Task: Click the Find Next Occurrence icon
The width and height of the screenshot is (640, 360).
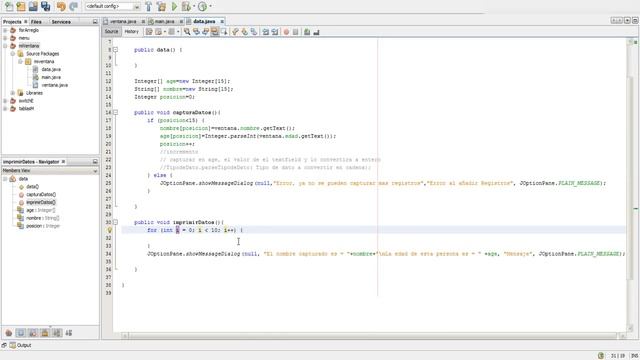Action: click(x=205, y=32)
